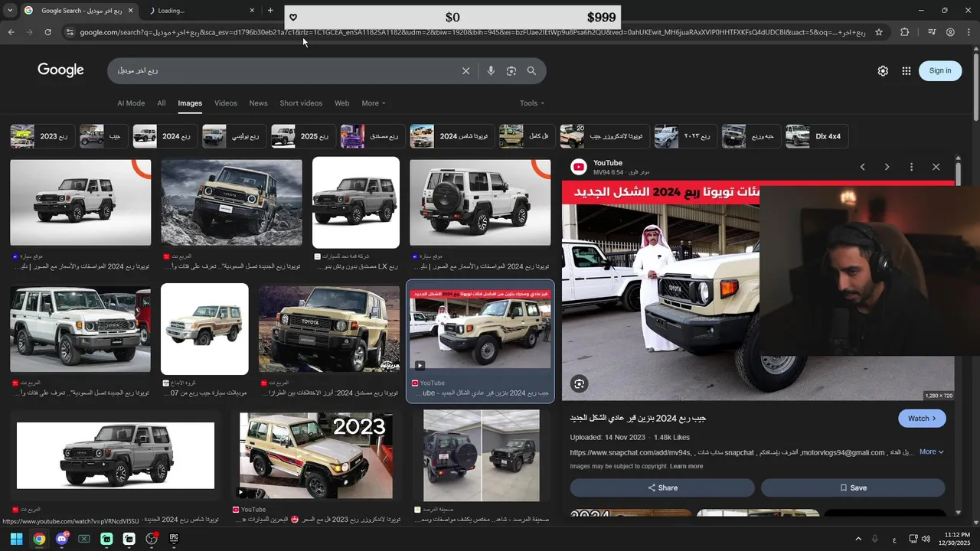Switch to the All results tab

pyautogui.click(x=162, y=103)
